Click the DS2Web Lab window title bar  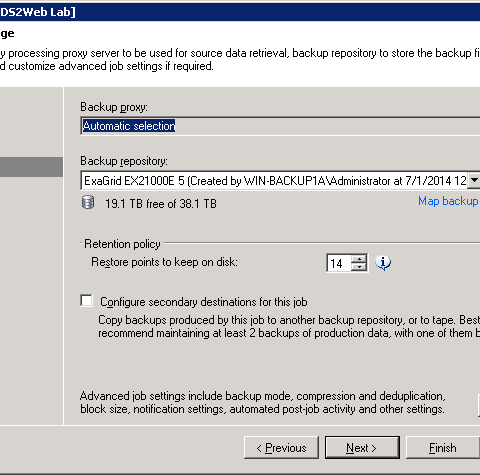pyautogui.click(x=240, y=12)
